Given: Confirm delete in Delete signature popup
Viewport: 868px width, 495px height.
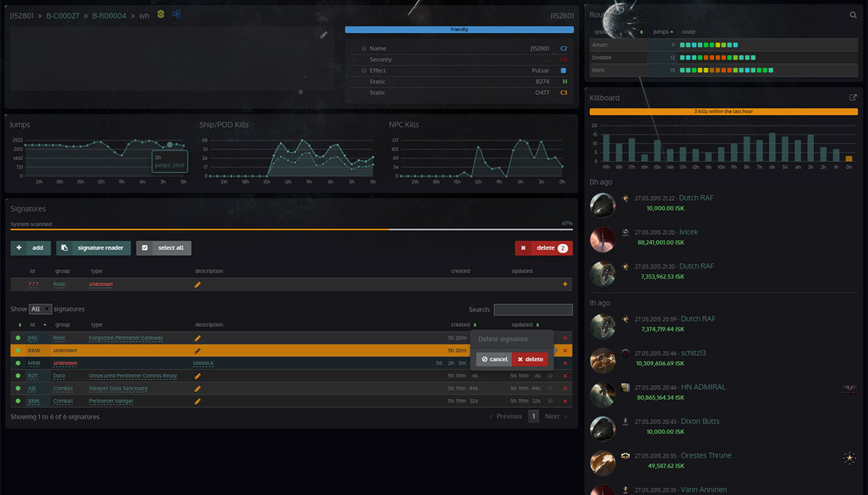Looking at the screenshot, I should (x=530, y=360).
